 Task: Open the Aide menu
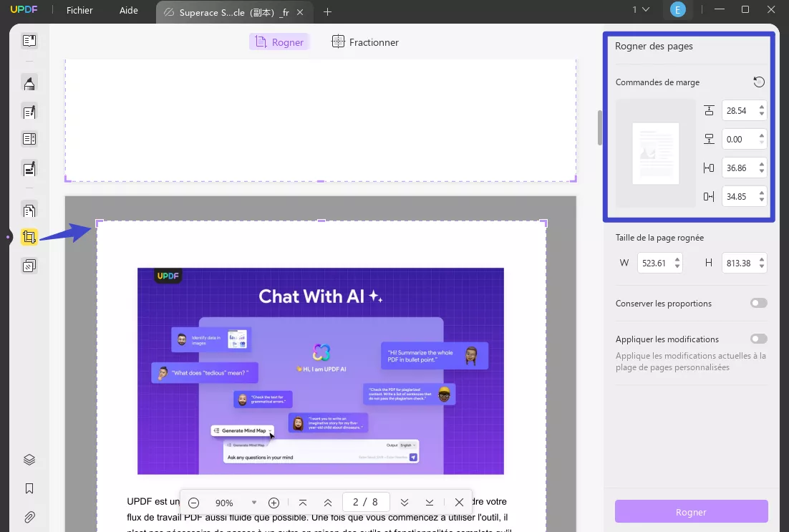point(129,10)
